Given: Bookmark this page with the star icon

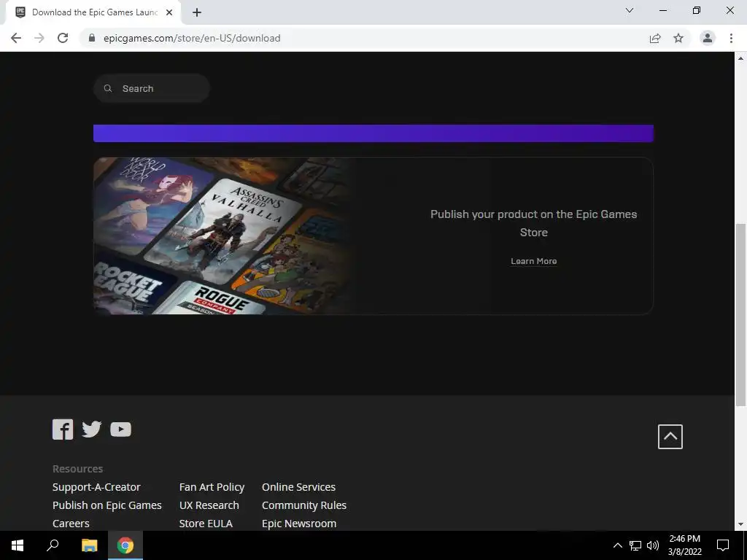Looking at the screenshot, I should [x=678, y=38].
